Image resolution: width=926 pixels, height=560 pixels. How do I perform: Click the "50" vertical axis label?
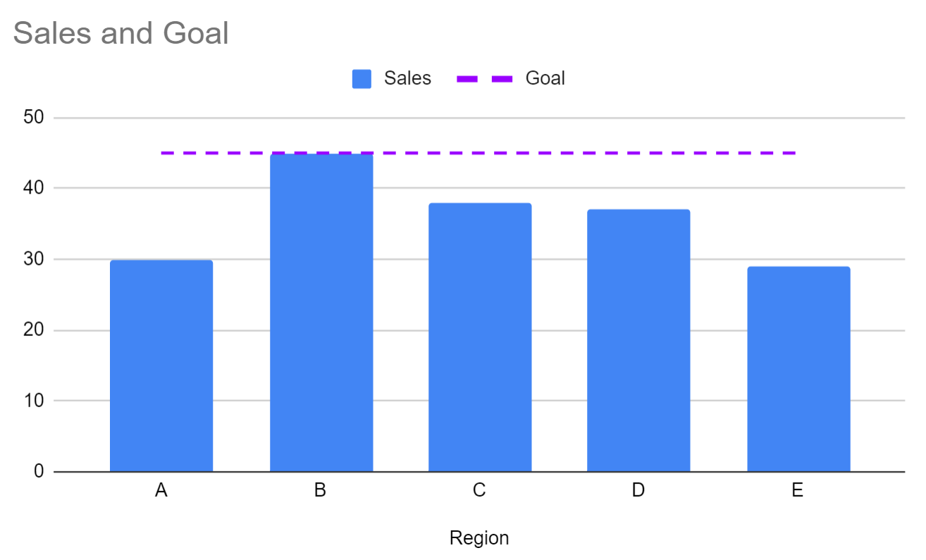[x=34, y=118]
